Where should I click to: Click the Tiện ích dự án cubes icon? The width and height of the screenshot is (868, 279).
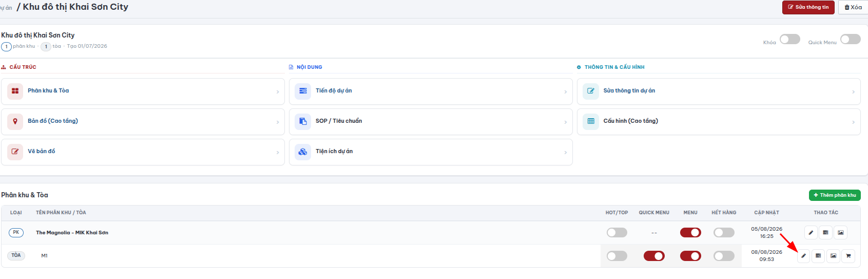[303, 152]
